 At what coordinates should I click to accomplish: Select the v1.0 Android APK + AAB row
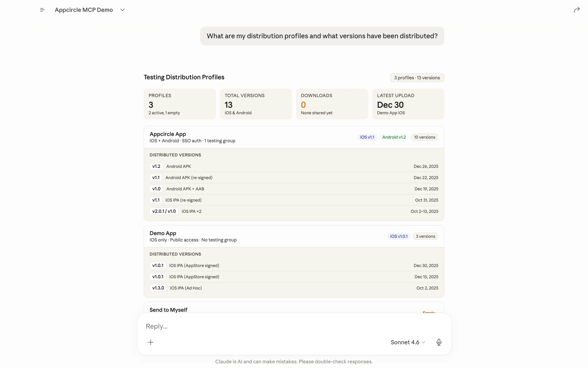coord(294,189)
